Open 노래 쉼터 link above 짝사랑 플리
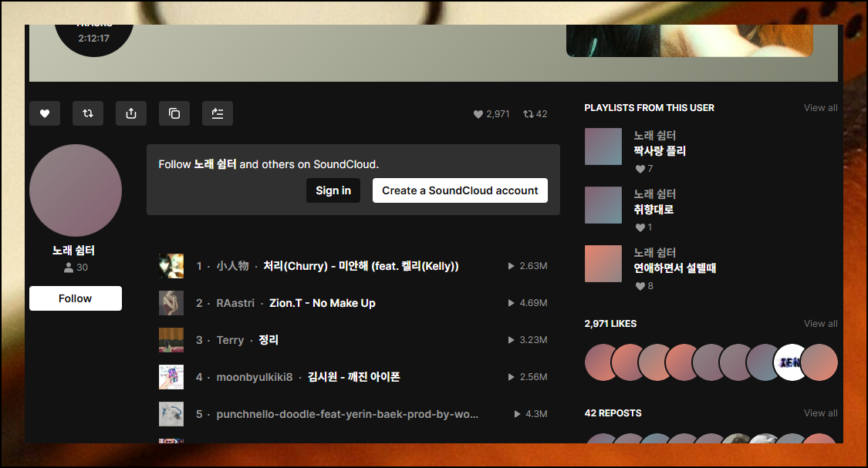The height and width of the screenshot is (468, 868). pos(655,136)
